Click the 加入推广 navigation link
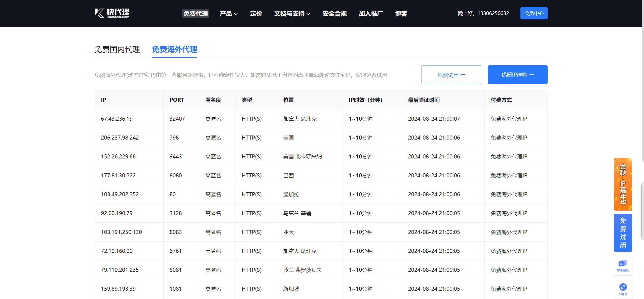This screenshot has height=299, width=644. coord(371,14)
